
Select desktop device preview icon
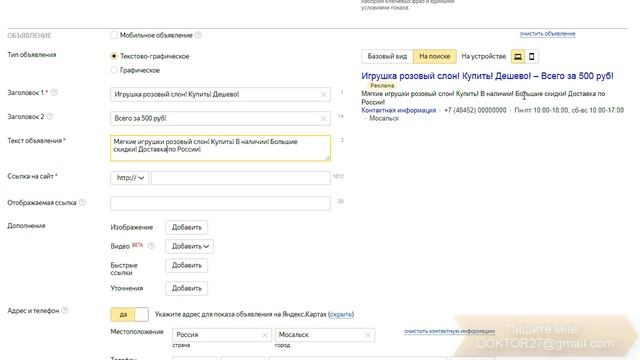coord(518,56)
